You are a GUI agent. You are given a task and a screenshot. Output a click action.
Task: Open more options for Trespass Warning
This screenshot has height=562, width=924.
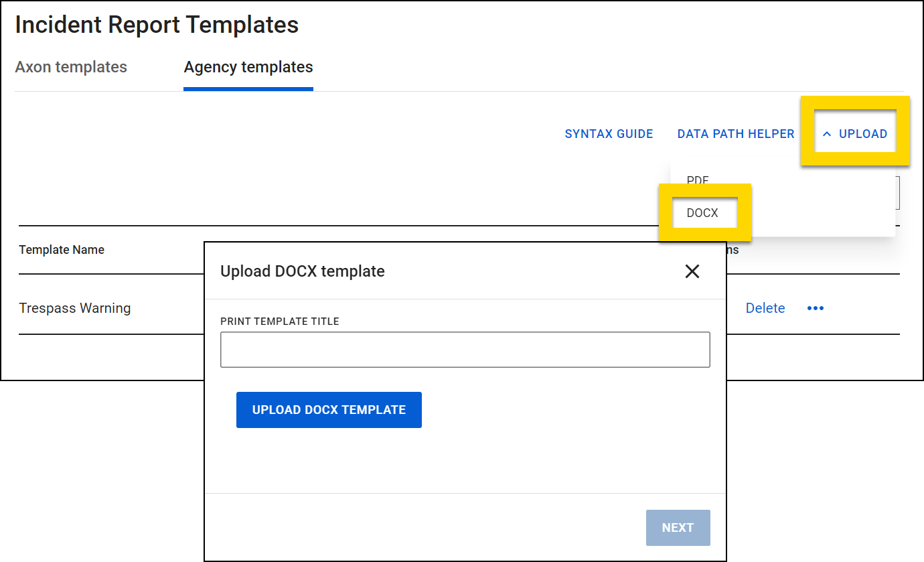816,307
